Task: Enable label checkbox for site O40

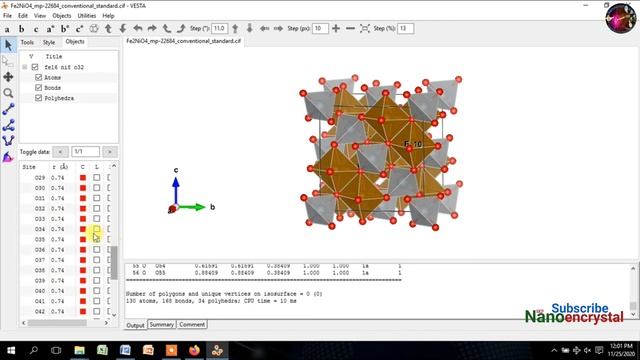Action: pos(96,291)
